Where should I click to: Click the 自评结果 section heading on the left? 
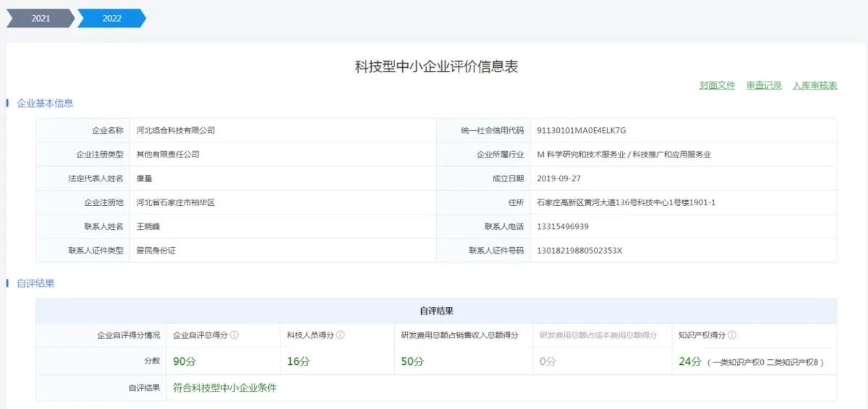click(35, 283)
